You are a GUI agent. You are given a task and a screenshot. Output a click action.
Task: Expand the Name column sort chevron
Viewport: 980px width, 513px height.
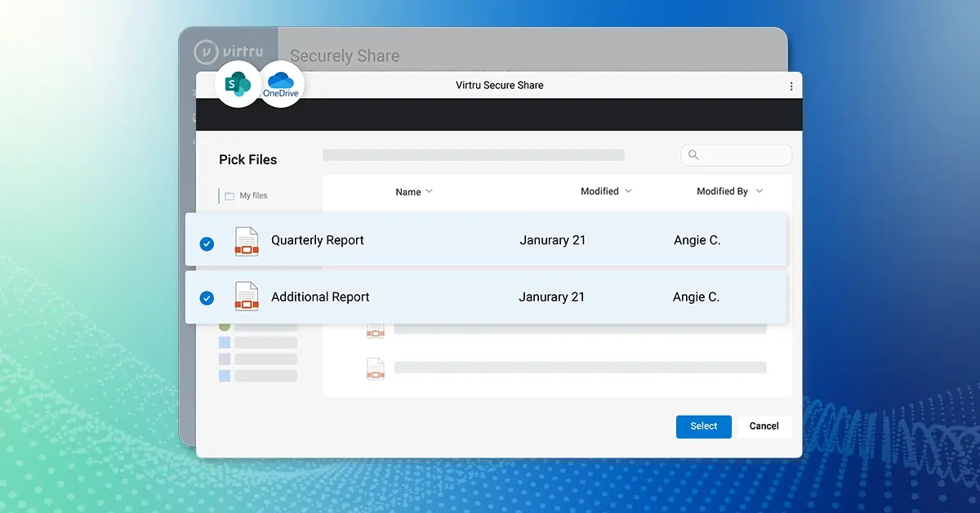click(x=430, y=191)
